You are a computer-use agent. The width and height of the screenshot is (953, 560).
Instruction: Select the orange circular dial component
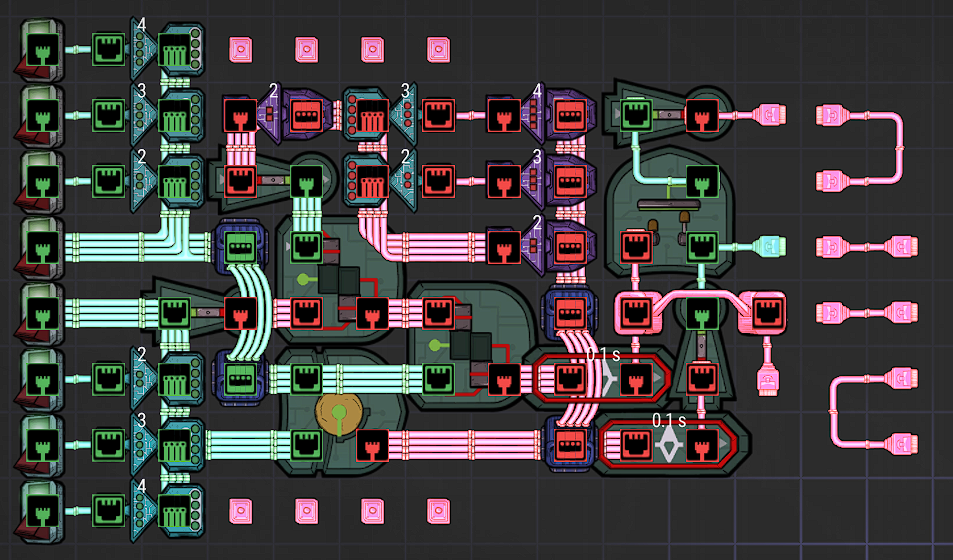click(x=338, y=412)
